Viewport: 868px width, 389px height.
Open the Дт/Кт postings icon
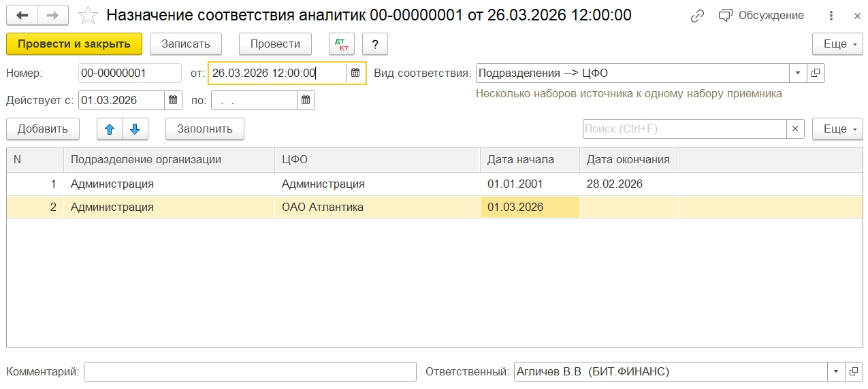point(341,44)
